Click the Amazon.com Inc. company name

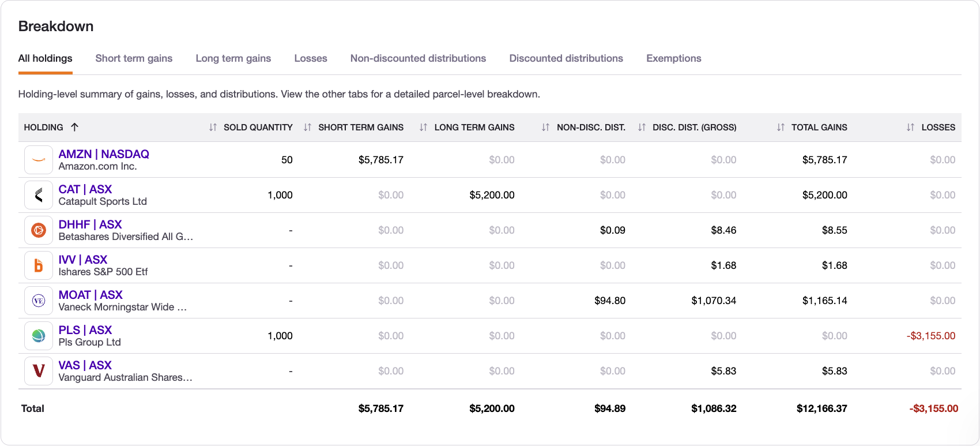pyautogui.click(x=97, y=166)
